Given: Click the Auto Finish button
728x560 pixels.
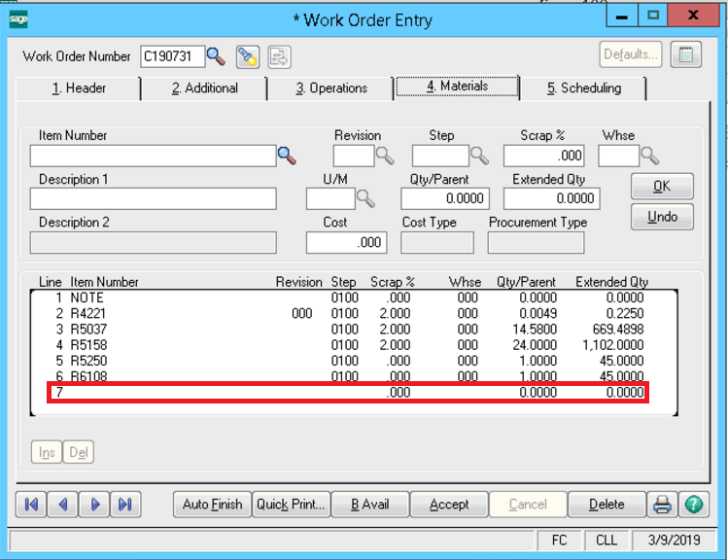Looking at the screenshot, I should (212, 505).
